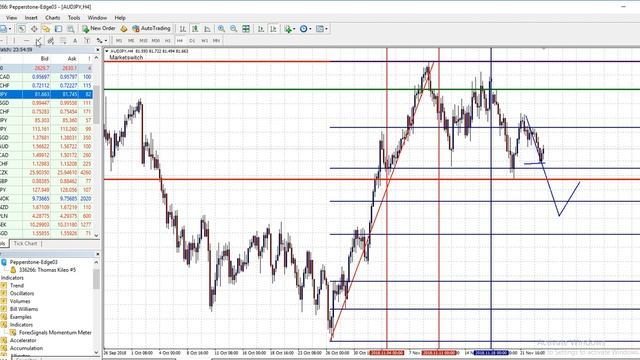Expand the Trend indicators folder

[x=17, y=285]
